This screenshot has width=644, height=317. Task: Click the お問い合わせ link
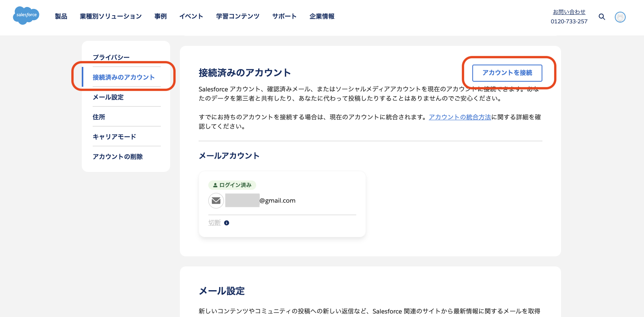[x=569, y=12]
